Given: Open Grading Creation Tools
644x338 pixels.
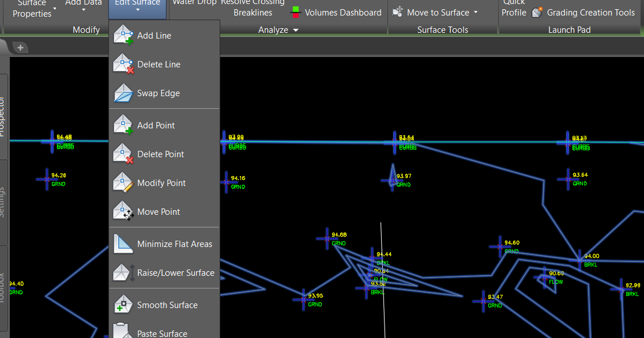Looking at the screenshot, I should click(x=590, y=12).
